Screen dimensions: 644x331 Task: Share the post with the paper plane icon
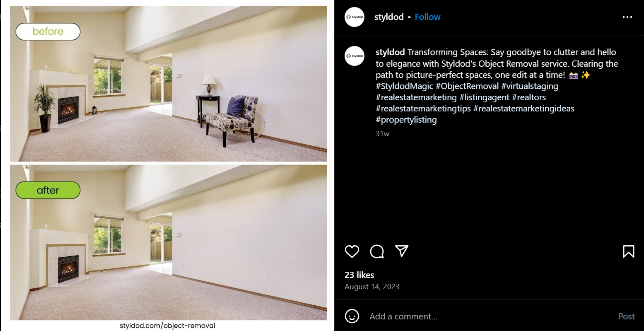coord(402,251)
